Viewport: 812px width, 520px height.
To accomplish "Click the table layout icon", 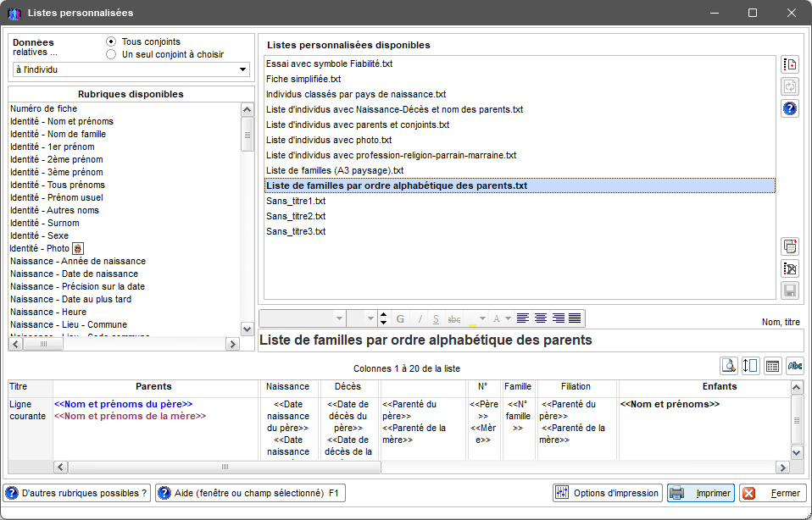I will click(x=772, y=366).
